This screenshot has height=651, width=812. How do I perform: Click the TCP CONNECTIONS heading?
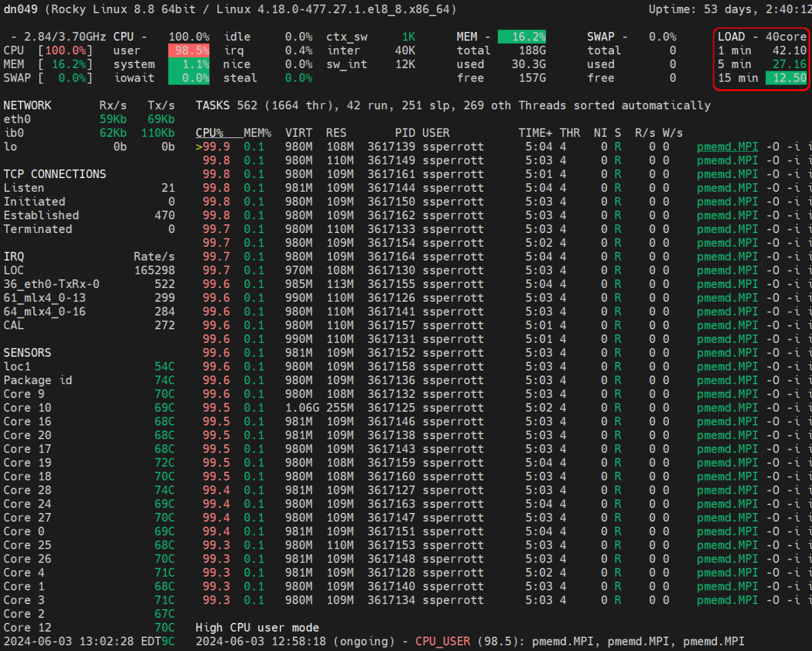(55, 174)
